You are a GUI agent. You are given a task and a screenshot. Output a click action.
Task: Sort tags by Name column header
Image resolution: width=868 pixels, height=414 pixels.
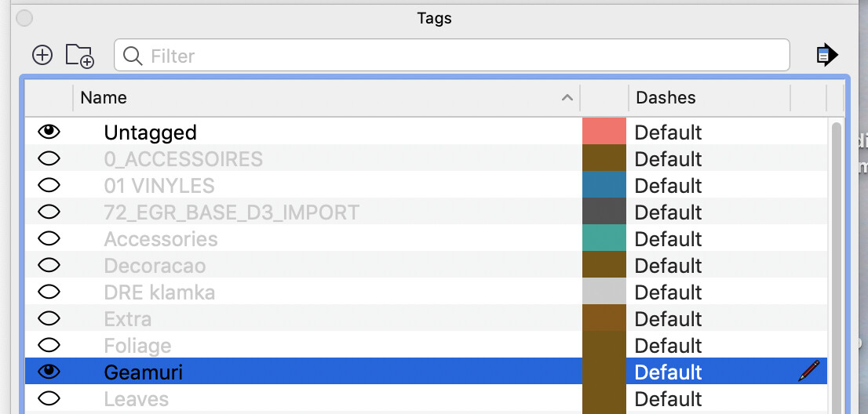tap(326, 98)
